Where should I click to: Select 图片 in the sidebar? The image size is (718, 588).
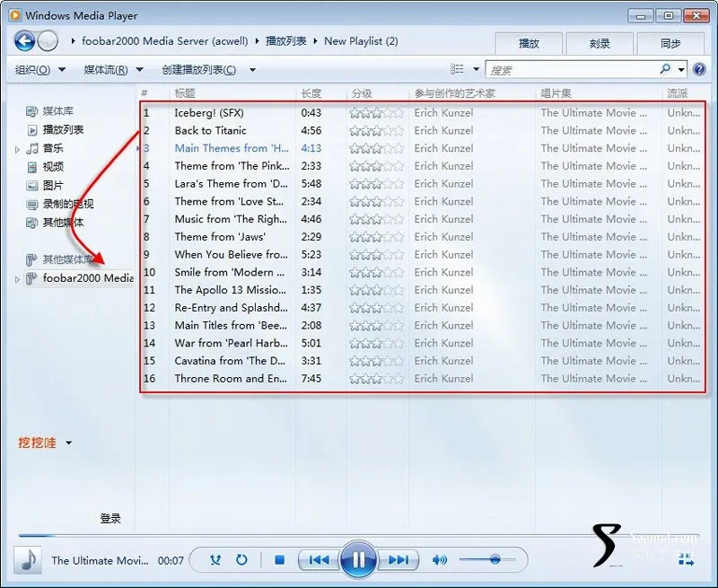coord(53,186)
